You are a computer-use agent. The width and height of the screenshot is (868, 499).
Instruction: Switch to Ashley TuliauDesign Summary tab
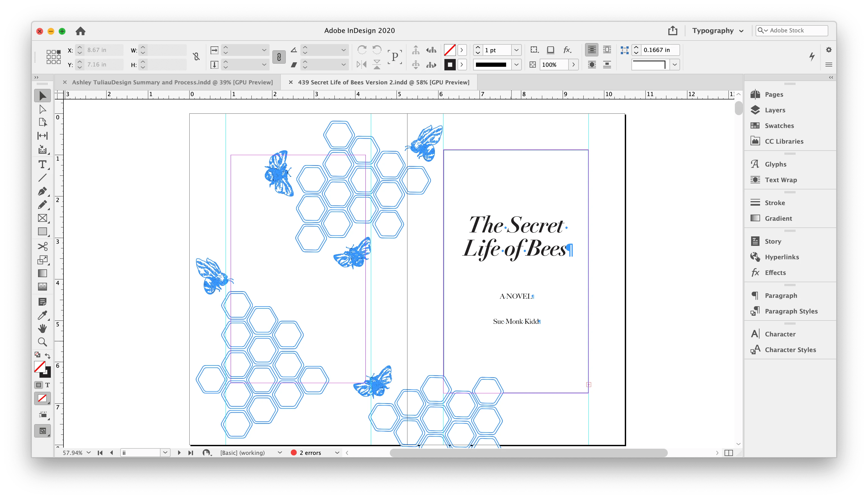click(x=172, y=82)
